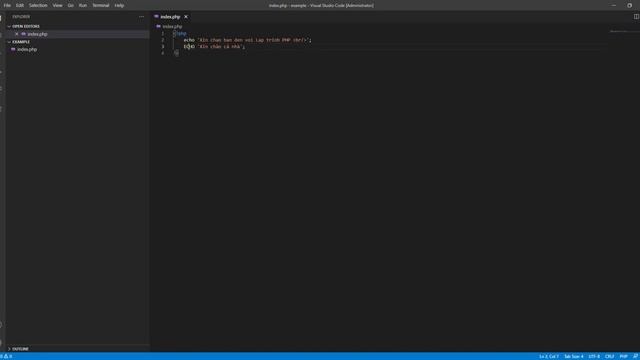Viewport: 640px width, 360px height.
Task: Click index.php in the breadcrumb bar
Action: 172,27
